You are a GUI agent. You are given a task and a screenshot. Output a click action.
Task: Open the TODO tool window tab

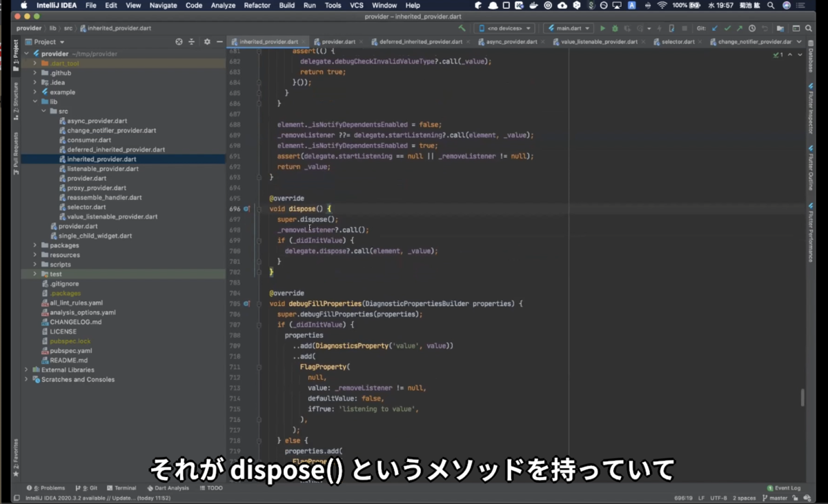(211, 487)
